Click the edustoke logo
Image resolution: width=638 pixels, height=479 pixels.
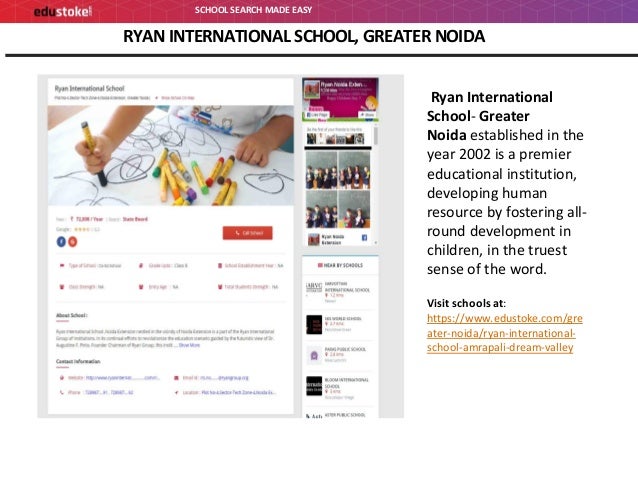(x=63, y=11)
